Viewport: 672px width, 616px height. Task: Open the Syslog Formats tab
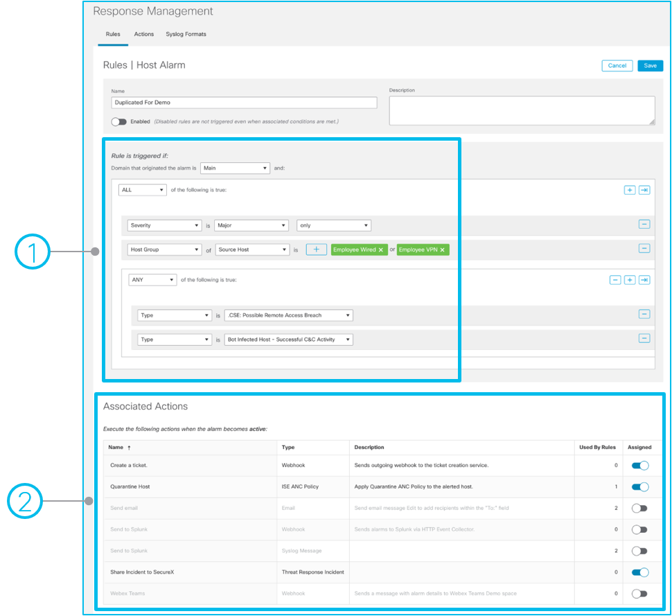pos(186,34)
